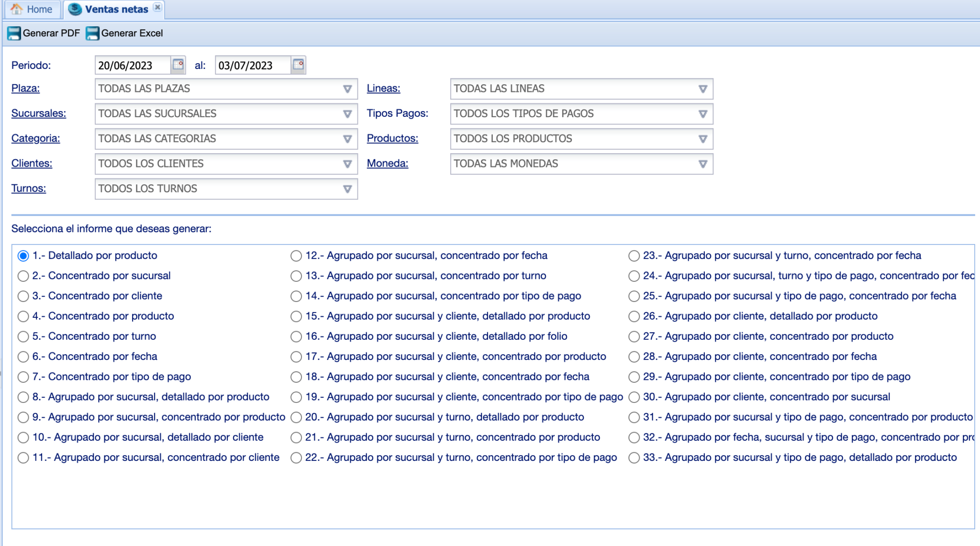Select report 7 Concentrado por tipo de pago
The height and width of the screenshot is (546, 980).
(23, 377)
